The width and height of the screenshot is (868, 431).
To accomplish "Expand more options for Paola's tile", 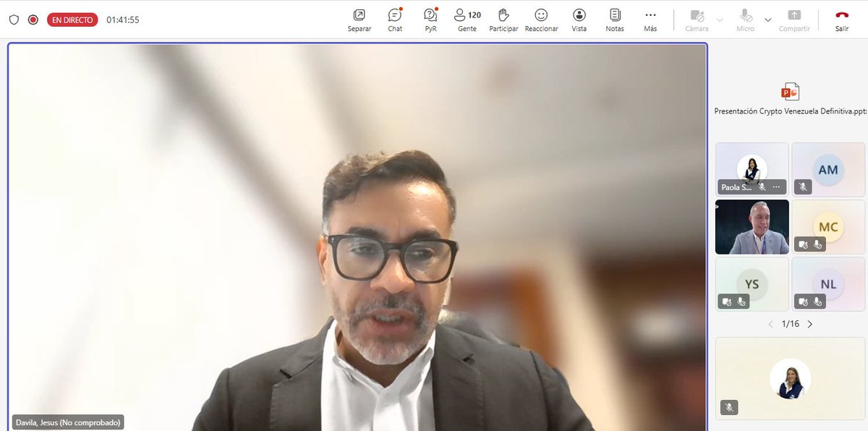I will pos(777,187).
